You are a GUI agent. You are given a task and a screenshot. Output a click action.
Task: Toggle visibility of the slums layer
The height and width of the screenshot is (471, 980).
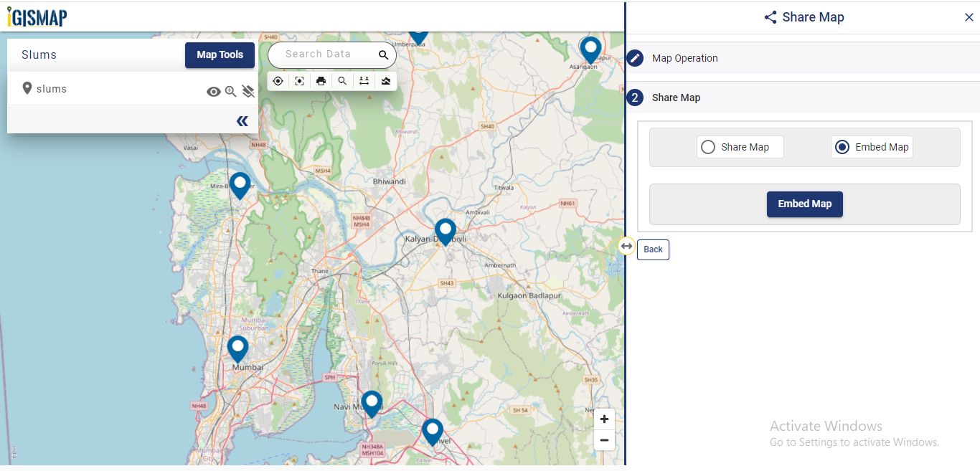[x=213, y=91]
